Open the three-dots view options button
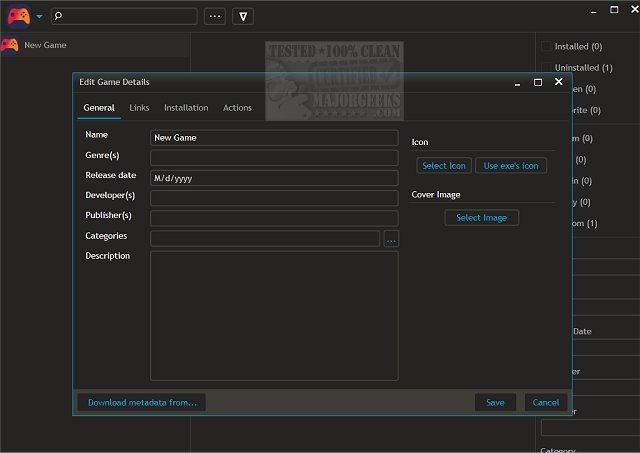 coord(214,17)
